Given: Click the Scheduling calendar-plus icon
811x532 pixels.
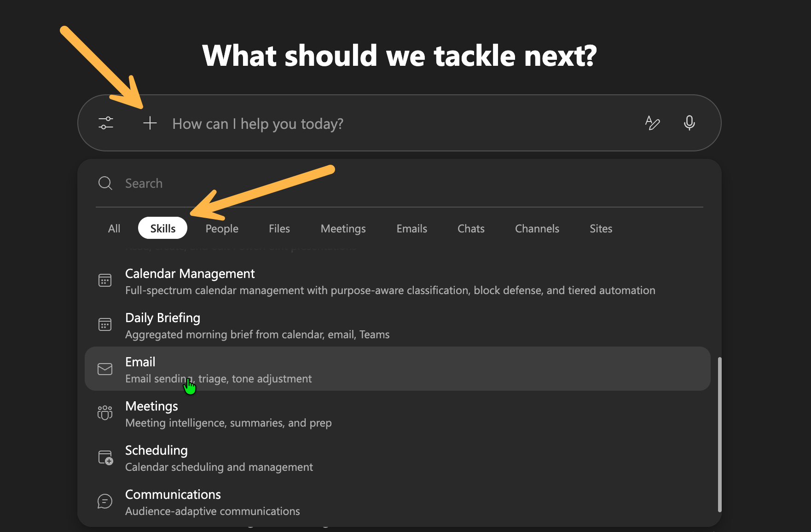Looking at the screenshot, I should [105, 457].
